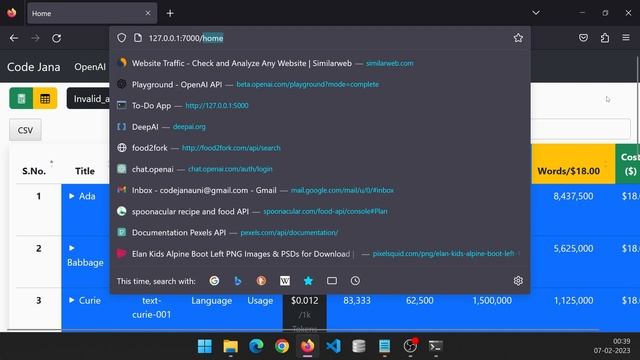The width and height of the screenshot is (640, 360).
Task: Select the food2fork suggestion
Action: click(320, 148)
